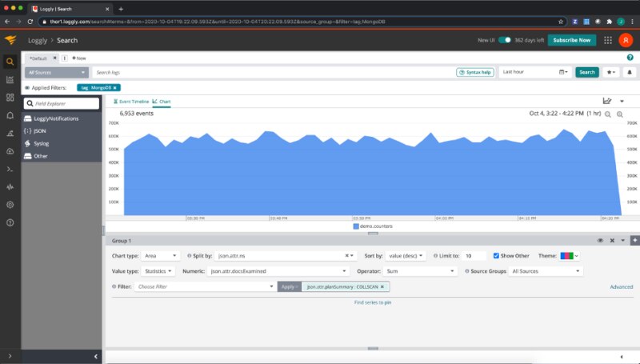Uncheck the Show Other checkbox

(x=497, y=256)
